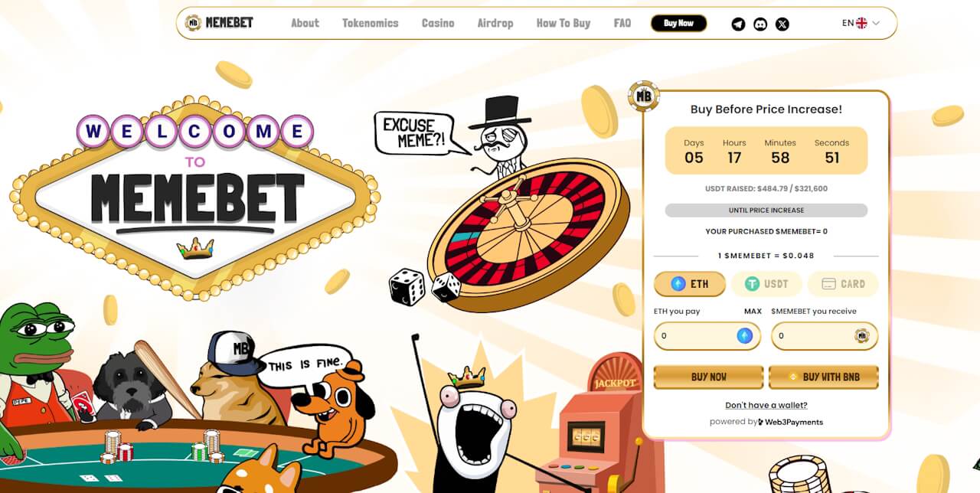The image size is (980, 493).
Task: Select CARD as payment method
Action: point(843,284)
